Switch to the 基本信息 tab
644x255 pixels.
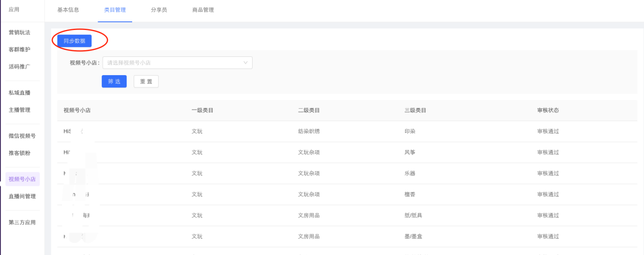(68, 10)
